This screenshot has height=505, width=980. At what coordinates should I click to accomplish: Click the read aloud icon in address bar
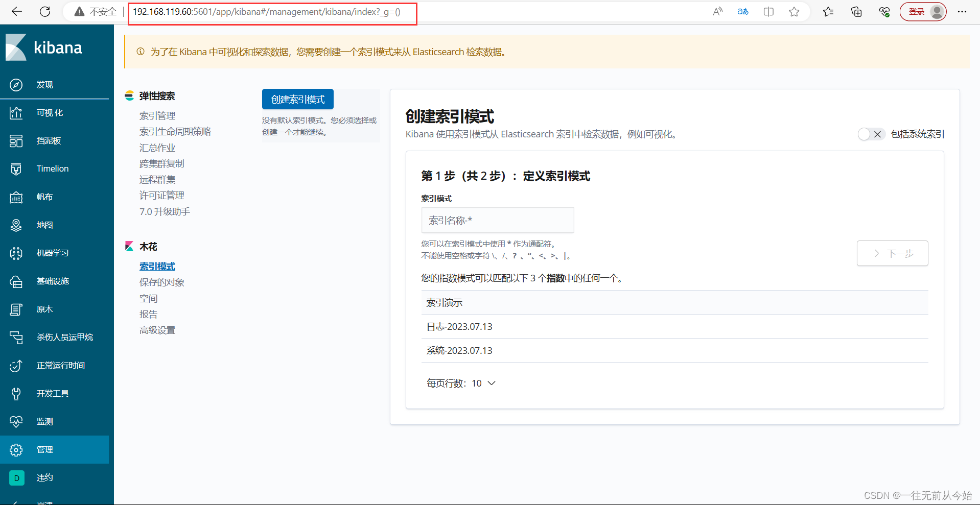click(x=718, y=12)
